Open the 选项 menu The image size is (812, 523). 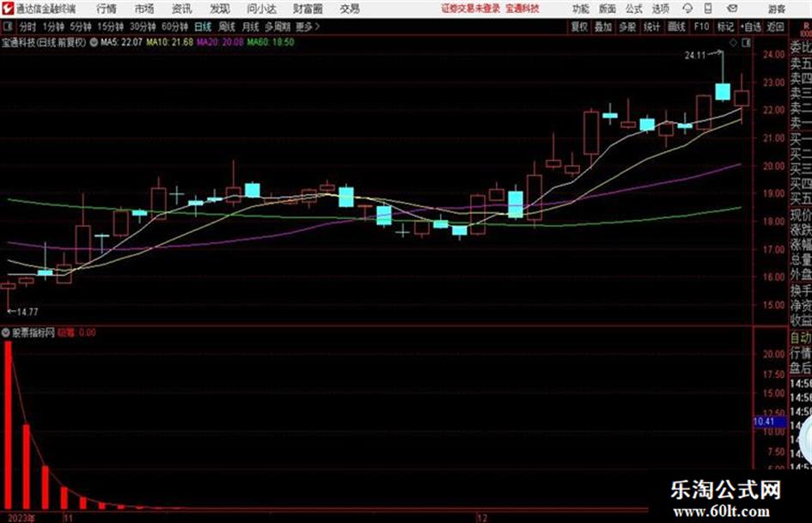[x=661, y=9]
